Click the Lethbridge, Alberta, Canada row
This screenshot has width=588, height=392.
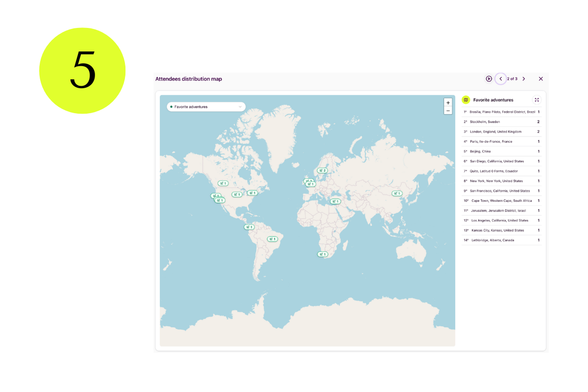click(502, 240)
